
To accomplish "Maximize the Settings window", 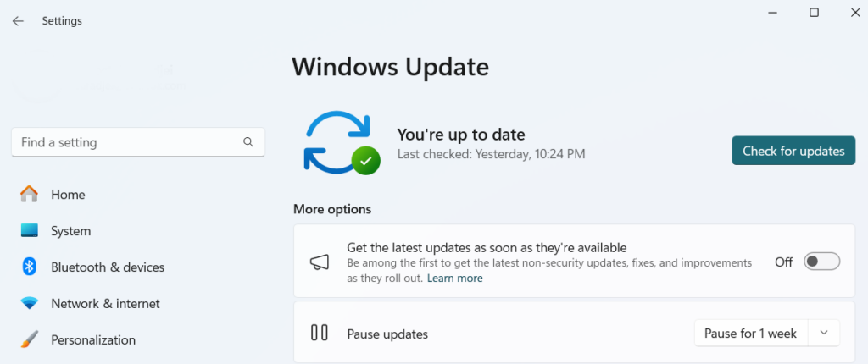I will pos(814,13).
